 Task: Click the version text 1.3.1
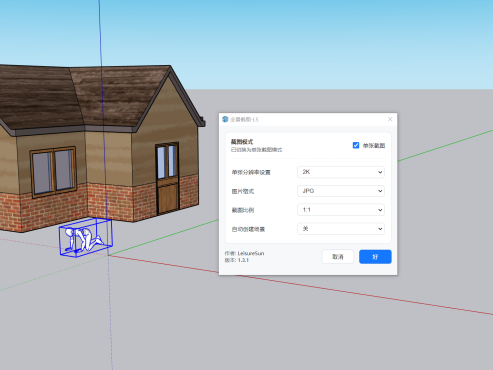pyautogui.click(x=243, y=260)
